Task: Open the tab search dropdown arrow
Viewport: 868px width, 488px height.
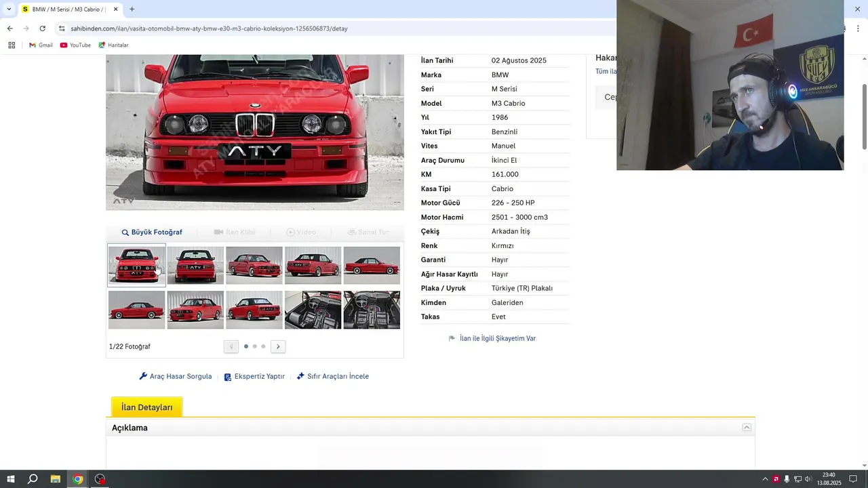Action: 8,9
